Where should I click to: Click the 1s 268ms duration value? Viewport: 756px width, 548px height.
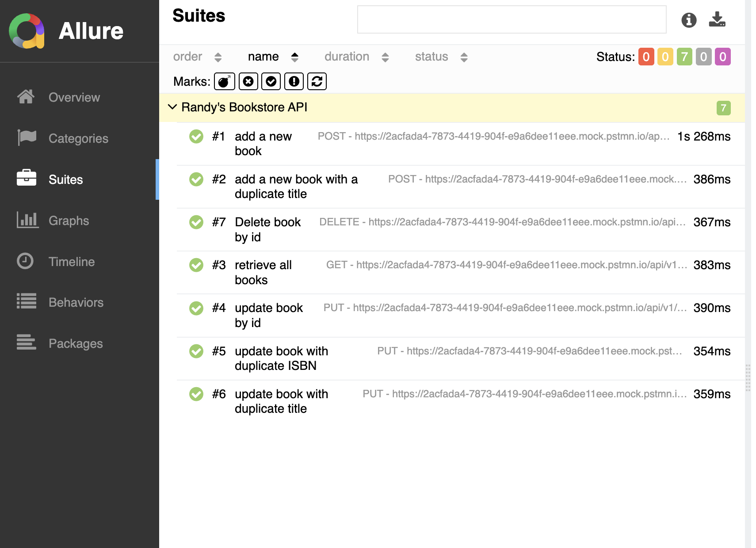(x=704, y=137)
